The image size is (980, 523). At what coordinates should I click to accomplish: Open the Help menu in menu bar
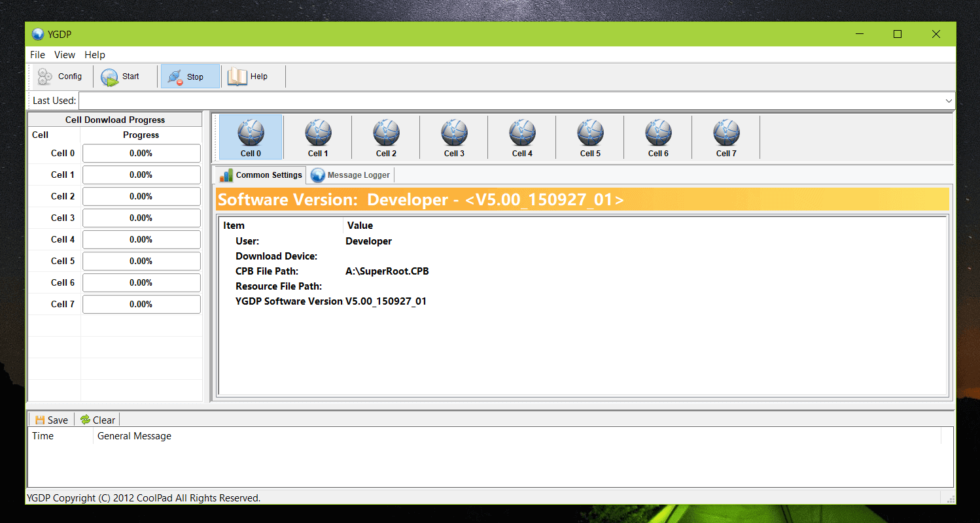click(x=95, y=55)
